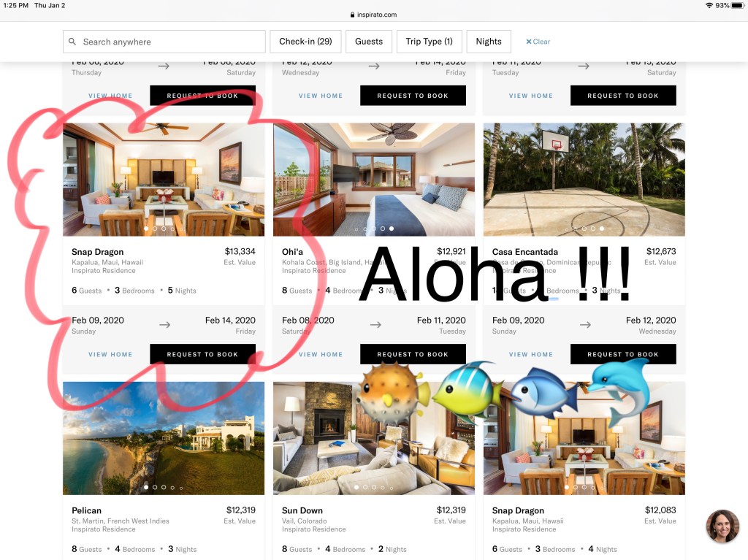Image resolution: width=748 pixels, height=560 pixels.
Task: Tap the battery status icon
Action: click(738, 5)
